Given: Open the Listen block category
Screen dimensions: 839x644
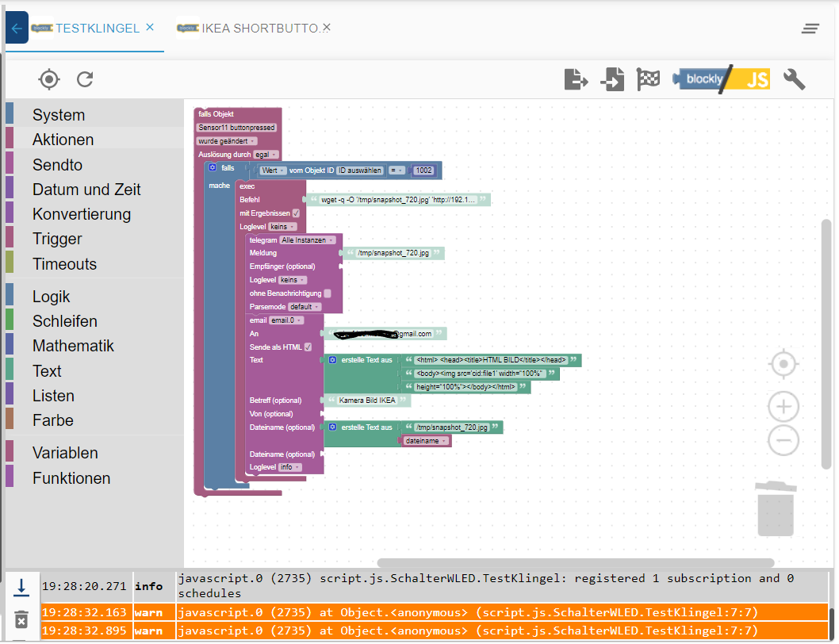Looking at the screenshot, I should pos(53,396).
